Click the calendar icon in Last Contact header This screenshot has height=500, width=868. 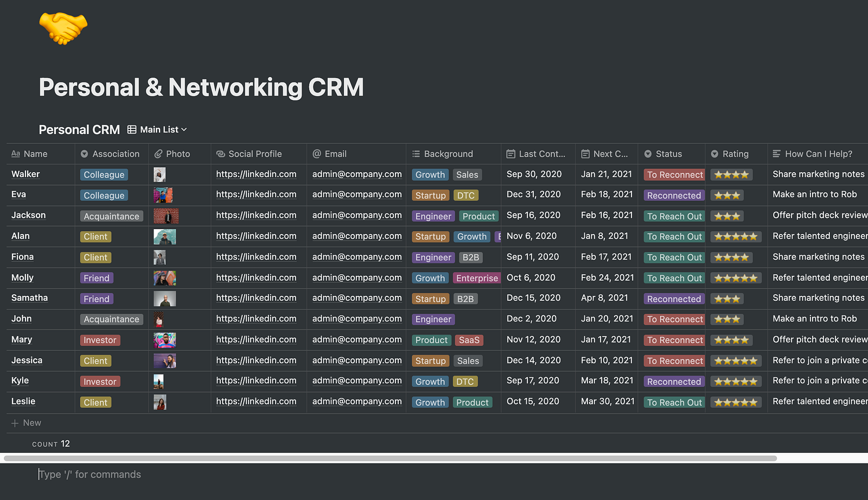pos(510,154)
